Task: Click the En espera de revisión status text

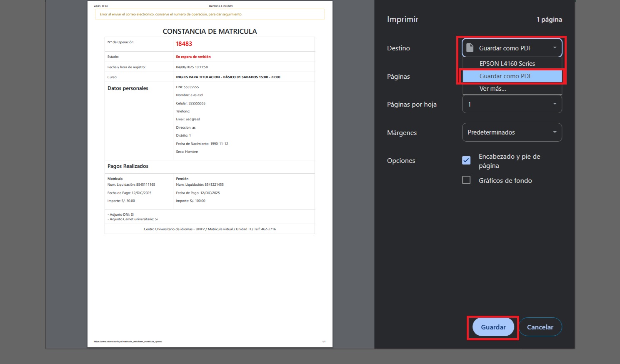Action: pos(193,57)
